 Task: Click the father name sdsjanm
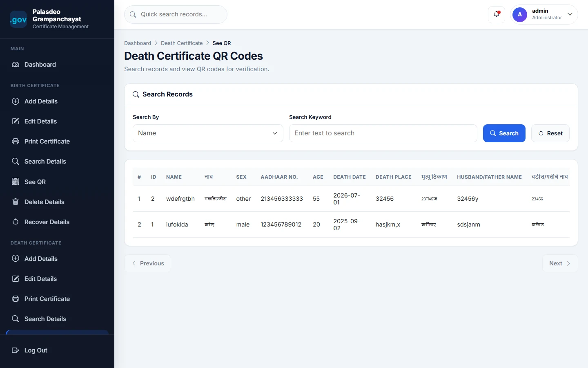468,224
